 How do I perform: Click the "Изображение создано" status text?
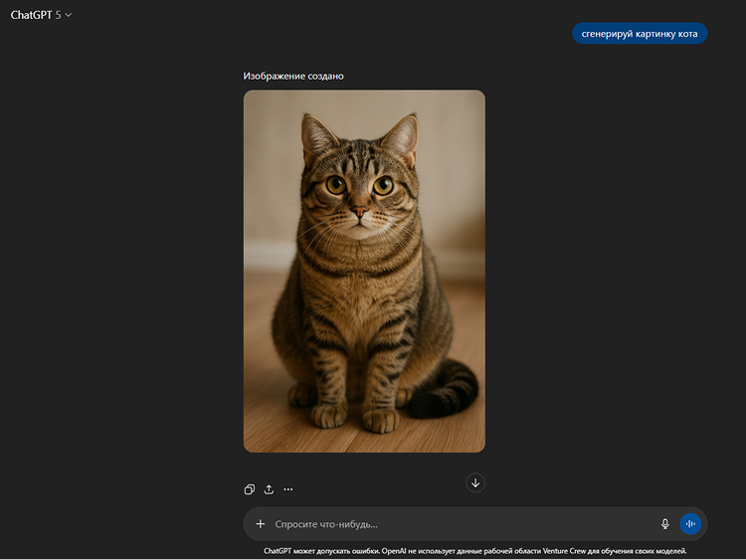coord(293,77)
